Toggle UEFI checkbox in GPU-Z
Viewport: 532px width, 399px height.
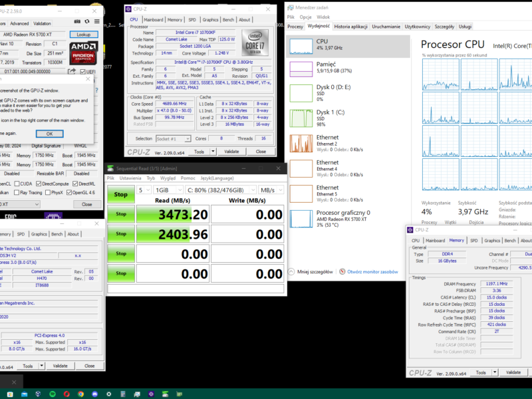[x=82, y=72]
